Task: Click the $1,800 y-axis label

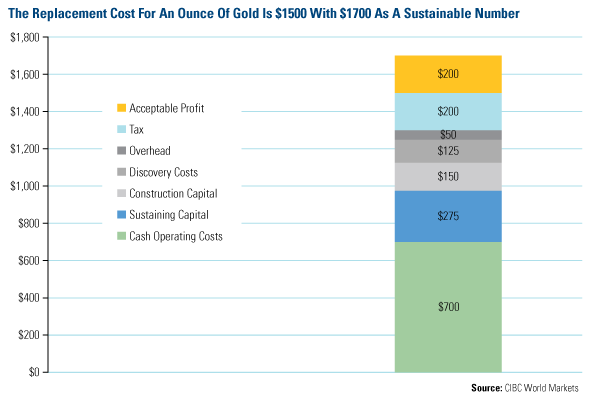Action: coord(24,37)
